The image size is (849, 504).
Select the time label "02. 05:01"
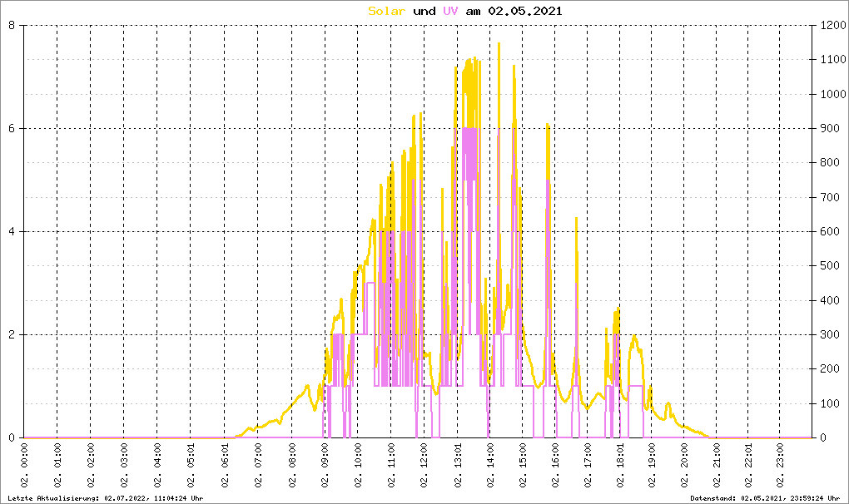(191, 465)
